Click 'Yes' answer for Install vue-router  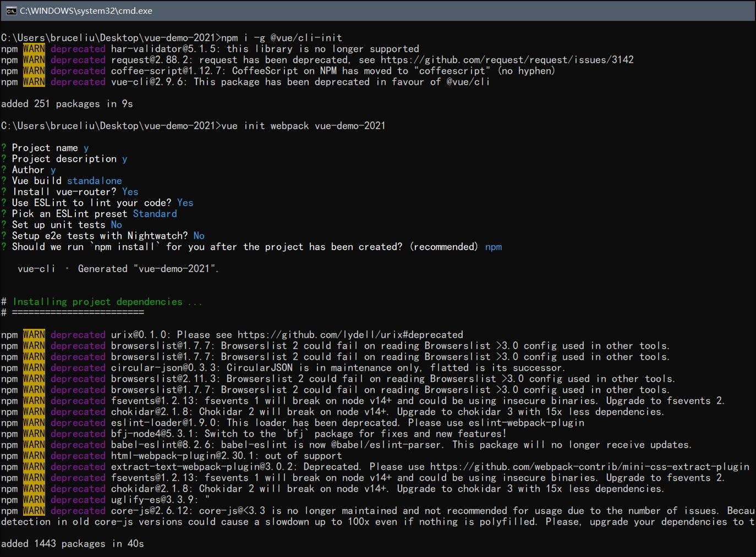click(130, 192)
